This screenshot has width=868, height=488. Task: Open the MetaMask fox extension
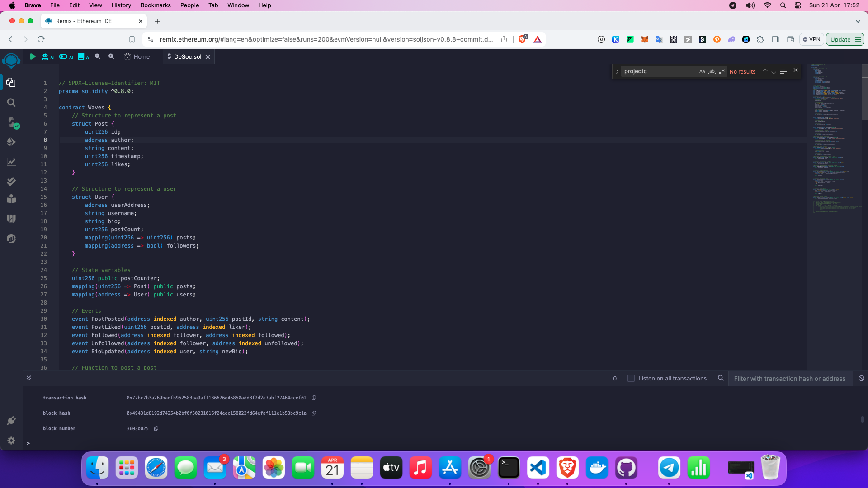(645, 39)
